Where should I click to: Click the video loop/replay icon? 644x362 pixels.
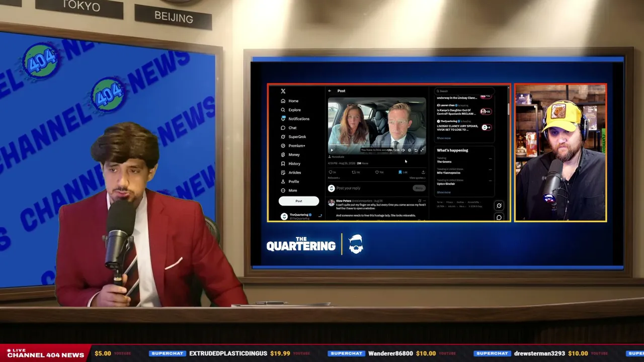[416, 150]
